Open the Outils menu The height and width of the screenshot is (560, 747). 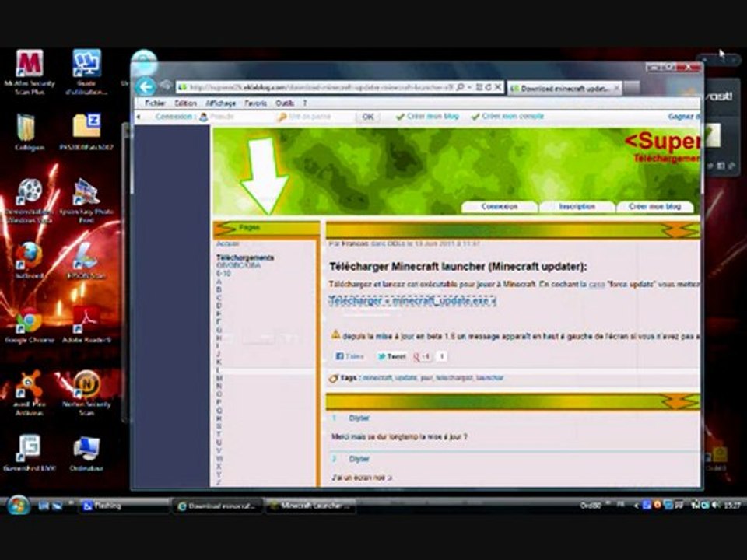point(285,103)
